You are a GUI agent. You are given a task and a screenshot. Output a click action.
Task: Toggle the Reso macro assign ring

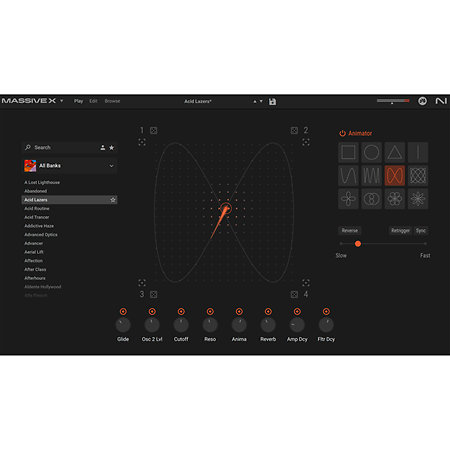[x=210, y=311]
